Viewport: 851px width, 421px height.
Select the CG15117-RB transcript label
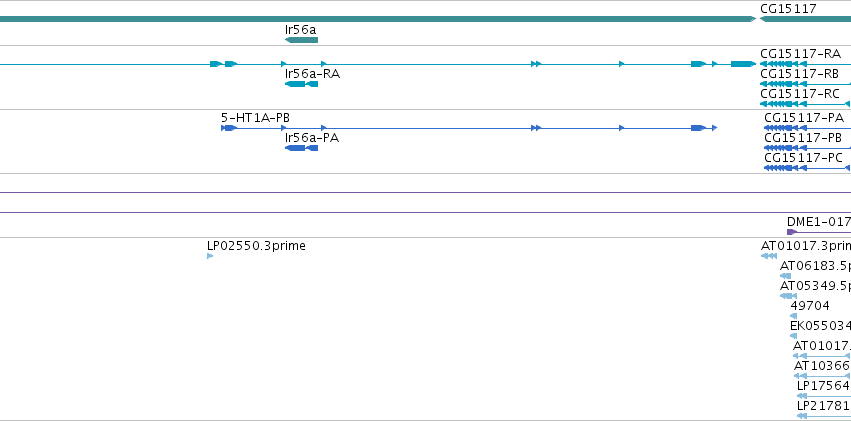click(x=799, y=74)
